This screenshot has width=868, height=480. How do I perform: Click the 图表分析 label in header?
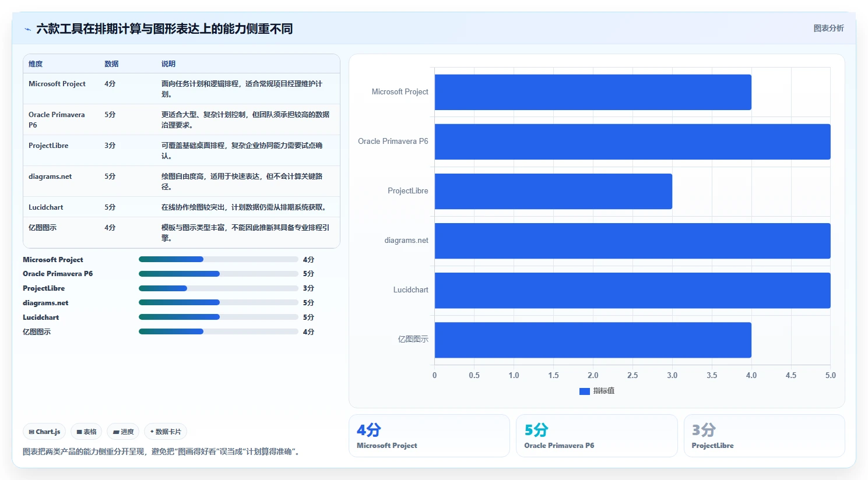point(828,28)
